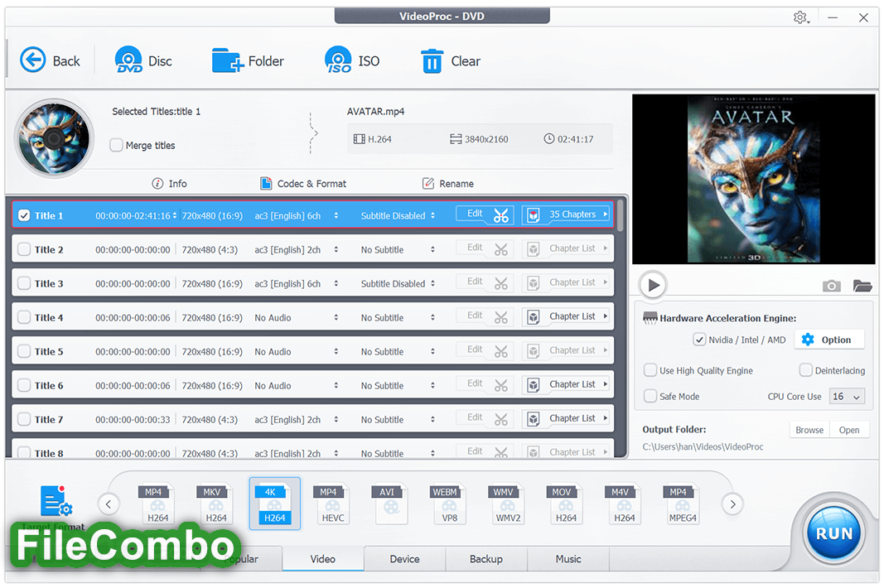This screenshot has width=884, height=588.
Task: Check Title 3 checkbox
Action: pos(24,283)
